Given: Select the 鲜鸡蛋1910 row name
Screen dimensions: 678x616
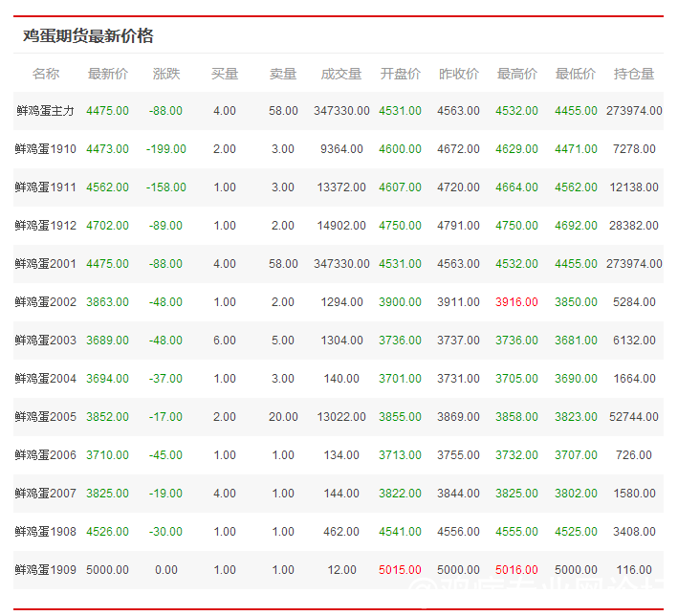Looking at the screenshot, I should (x=45, y=149).
